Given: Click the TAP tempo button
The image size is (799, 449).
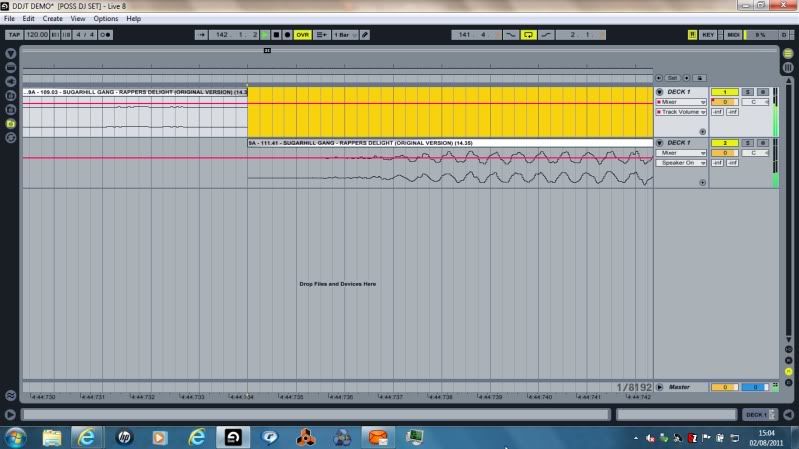Looking at the screenshot, I should click(14, 34).
